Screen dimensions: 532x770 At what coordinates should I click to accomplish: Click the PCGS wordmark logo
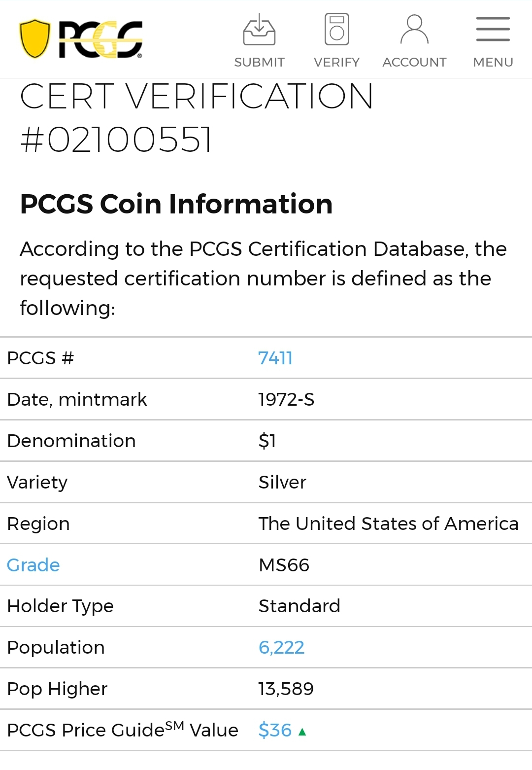point(101,39)
